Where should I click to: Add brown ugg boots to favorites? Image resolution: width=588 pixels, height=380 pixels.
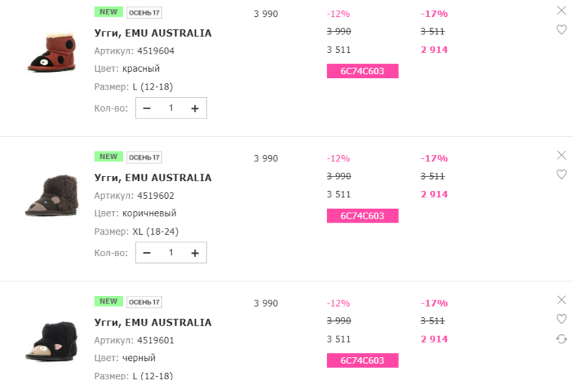561,174
